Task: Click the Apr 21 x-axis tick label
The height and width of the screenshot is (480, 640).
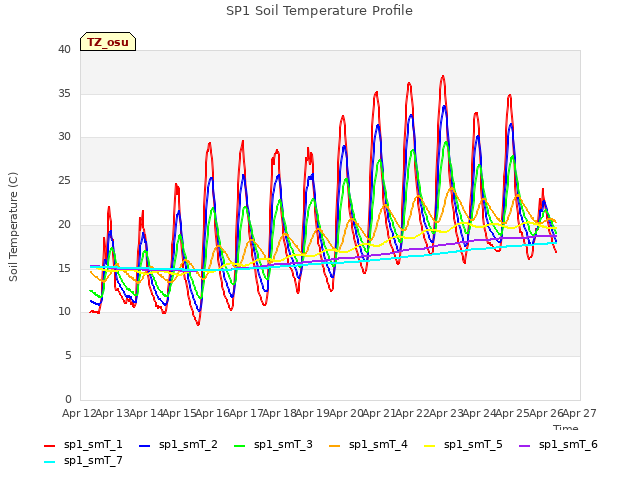Action: click(x=379, y=413)
